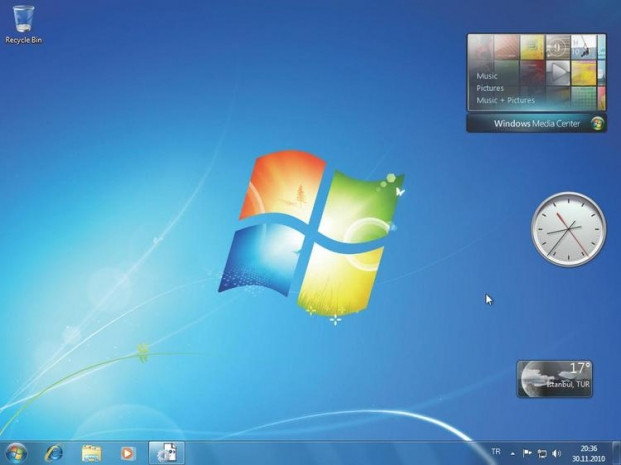Click the 17° temperature in the weather gadget
This screenshot has width=621, height=465.
point(580,368)
